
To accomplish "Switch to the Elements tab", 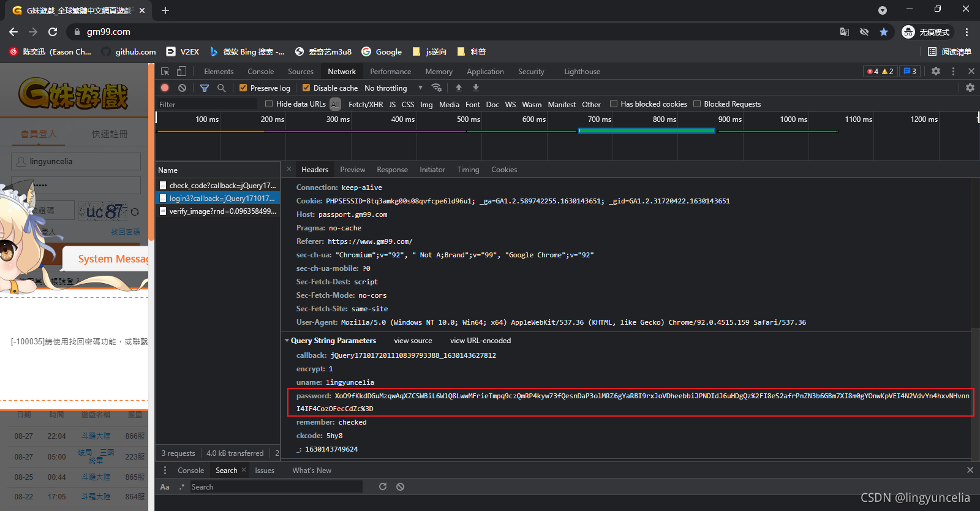I will 219,72.
